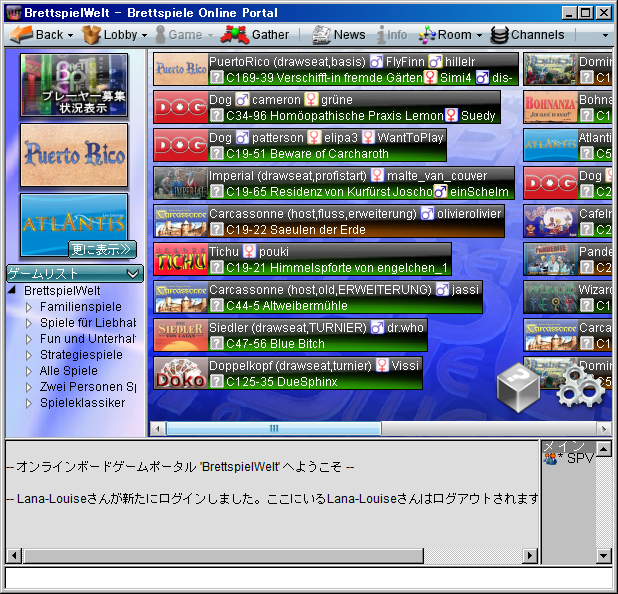This screenshot has width=618, height=594.
Task: Open the Back dropdown arrow
Action: pos(70,35)
